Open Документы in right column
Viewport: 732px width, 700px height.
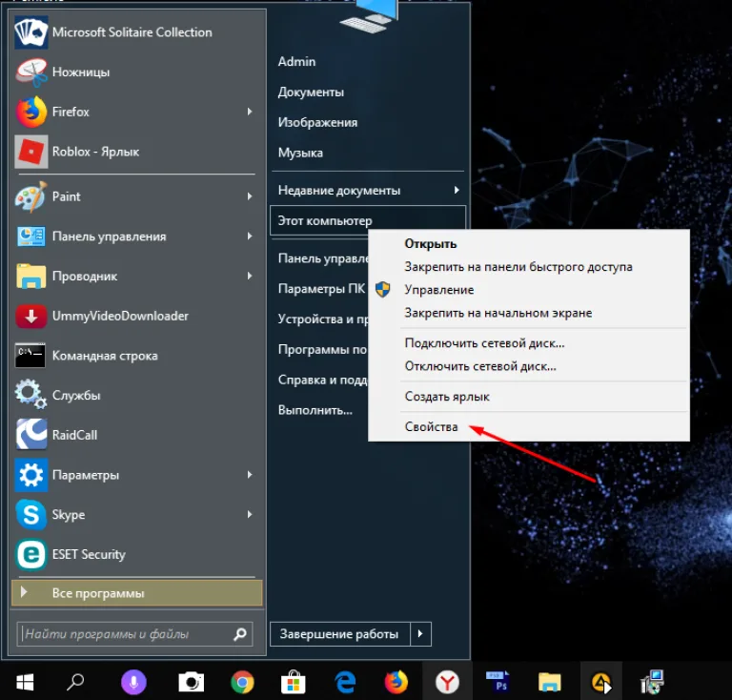click(311, 92)
